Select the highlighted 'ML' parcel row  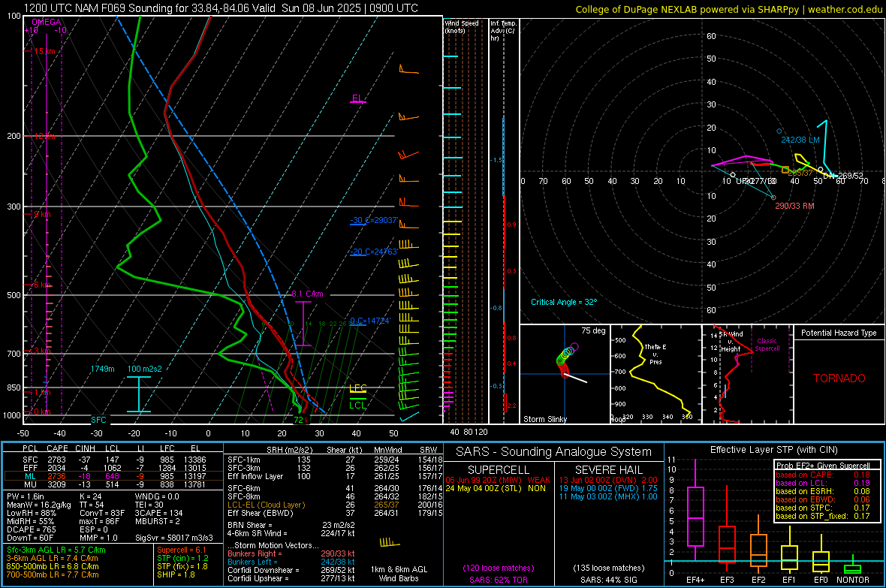click(x=113, y=476)
